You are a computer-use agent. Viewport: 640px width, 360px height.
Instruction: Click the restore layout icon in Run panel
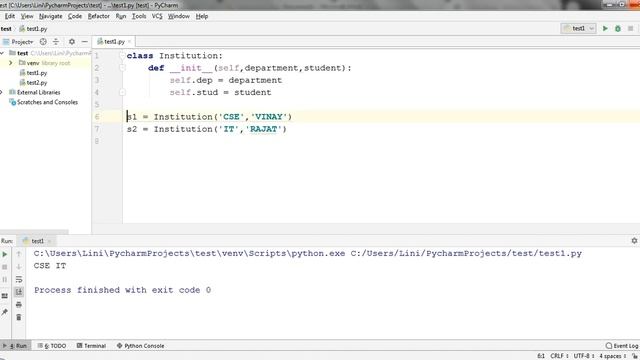point(5,296)
